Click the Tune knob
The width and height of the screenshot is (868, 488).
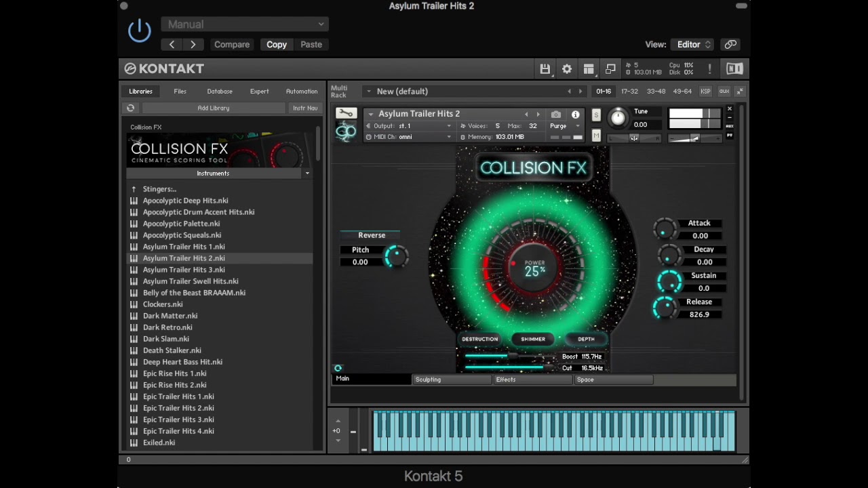point(618,117)
